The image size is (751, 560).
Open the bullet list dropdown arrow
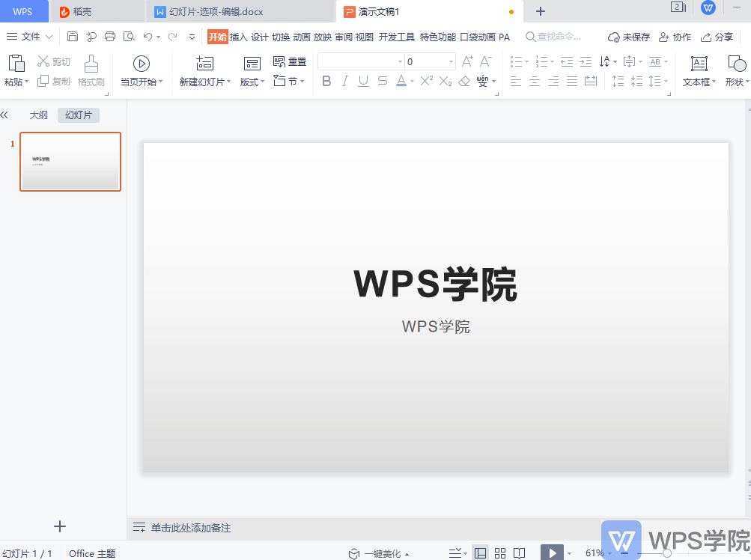[x=527, y=62]
